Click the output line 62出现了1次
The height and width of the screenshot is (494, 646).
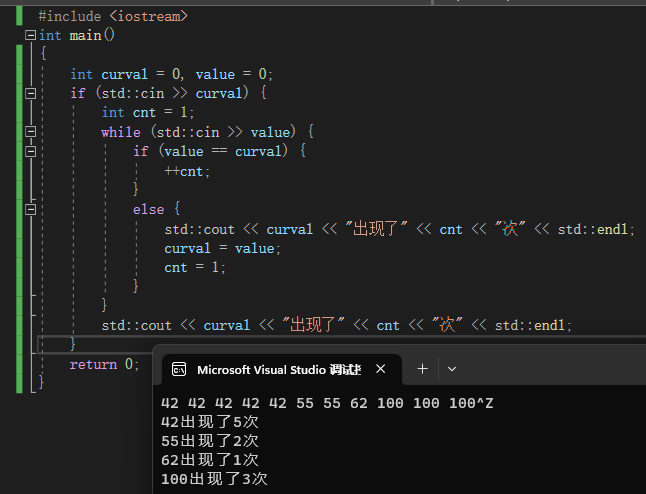(209, 460)
